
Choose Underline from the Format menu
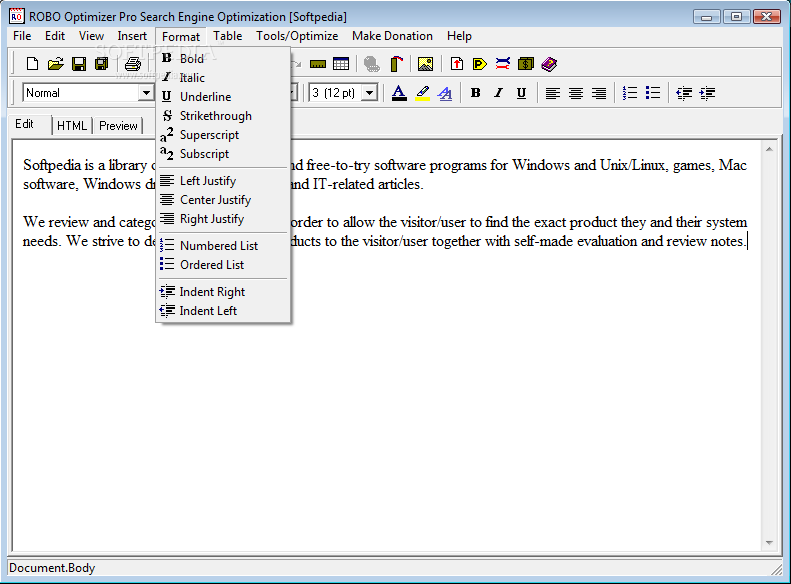click(x=223, y=97)
